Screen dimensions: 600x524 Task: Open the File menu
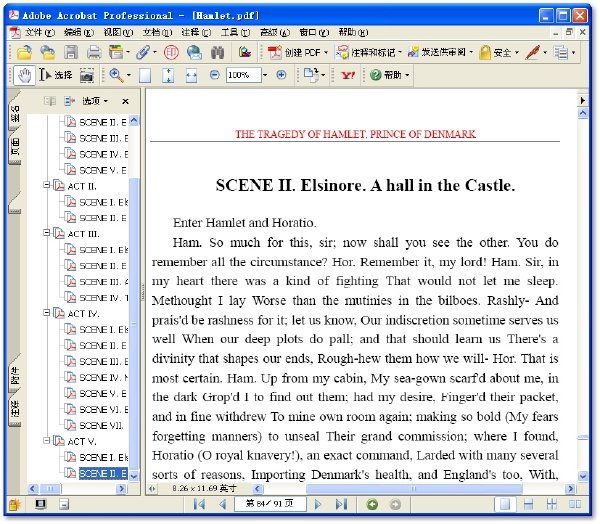point(40,32)
